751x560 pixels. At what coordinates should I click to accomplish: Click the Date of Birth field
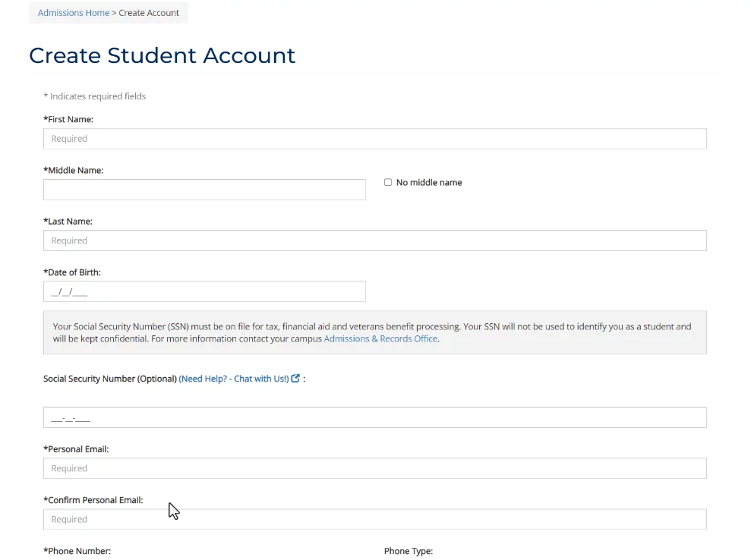coord(204,291)
